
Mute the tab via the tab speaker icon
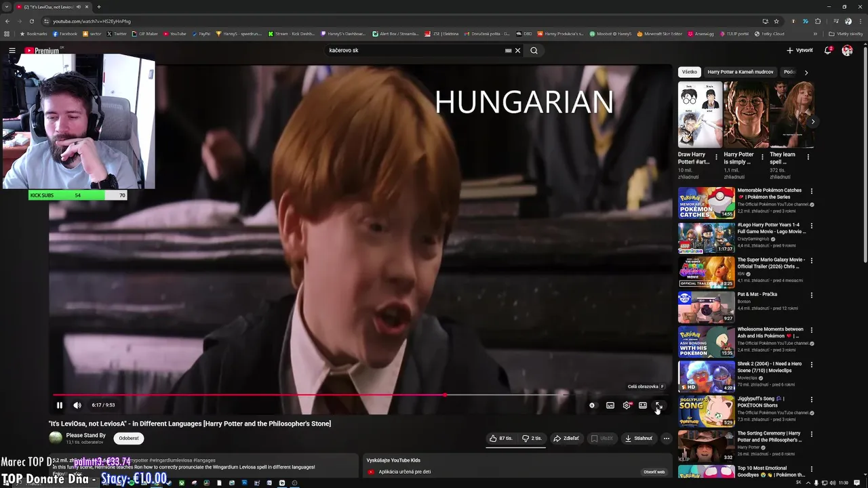coord(79,7)
